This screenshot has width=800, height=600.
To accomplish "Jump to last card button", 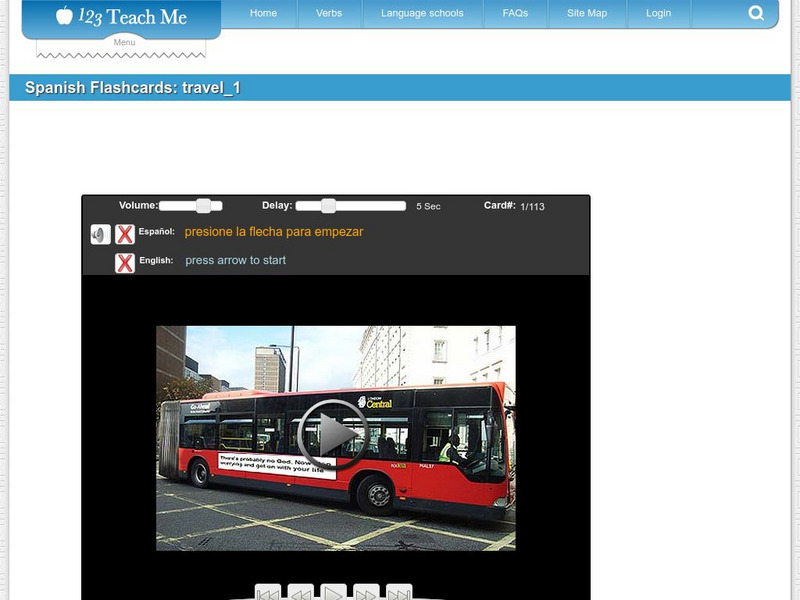I will 399,592.
